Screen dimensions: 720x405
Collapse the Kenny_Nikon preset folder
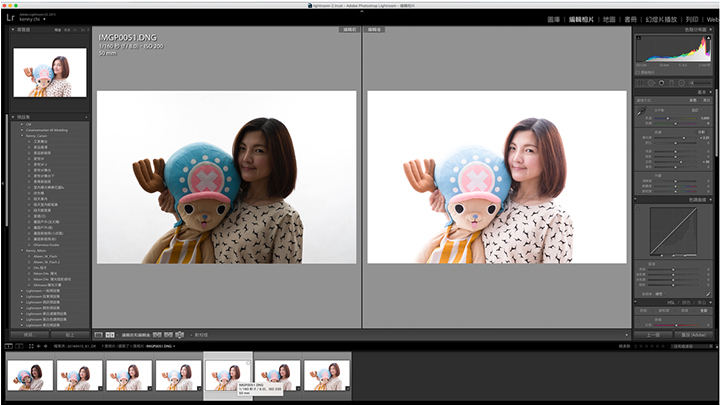pos(22,251)
